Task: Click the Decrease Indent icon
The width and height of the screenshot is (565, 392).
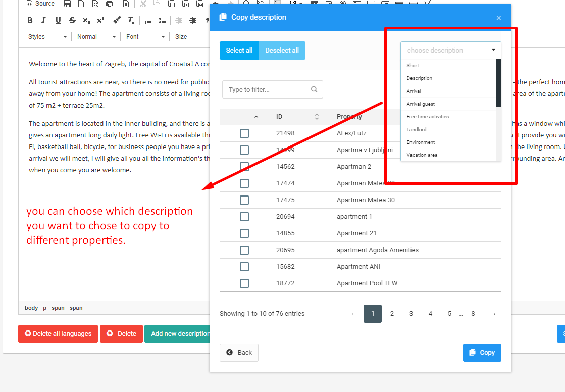Action: [179, 20]
